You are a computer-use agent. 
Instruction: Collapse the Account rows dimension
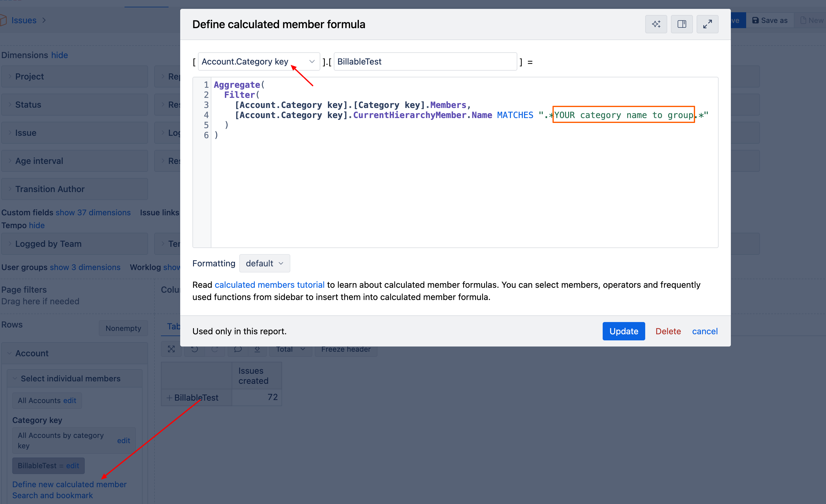pos(9,353)
